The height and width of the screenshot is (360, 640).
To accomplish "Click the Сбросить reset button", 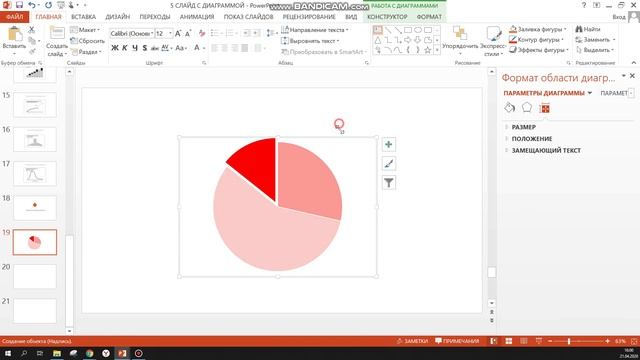I will [x=87, y=41].
